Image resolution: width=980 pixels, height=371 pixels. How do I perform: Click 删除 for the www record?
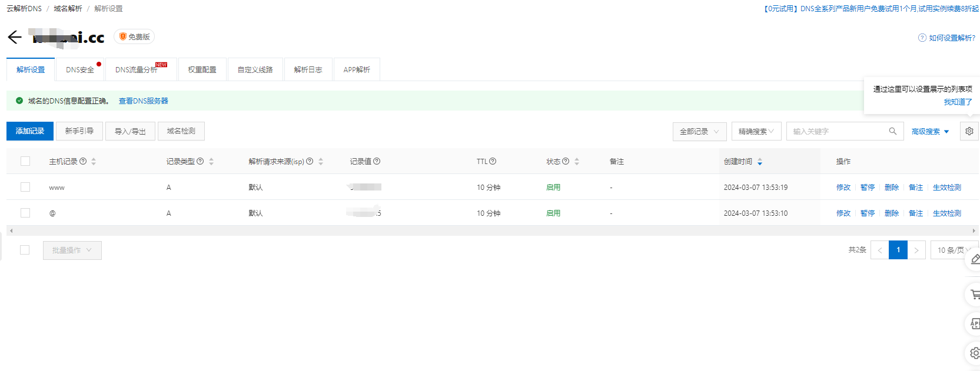point(891,187)
